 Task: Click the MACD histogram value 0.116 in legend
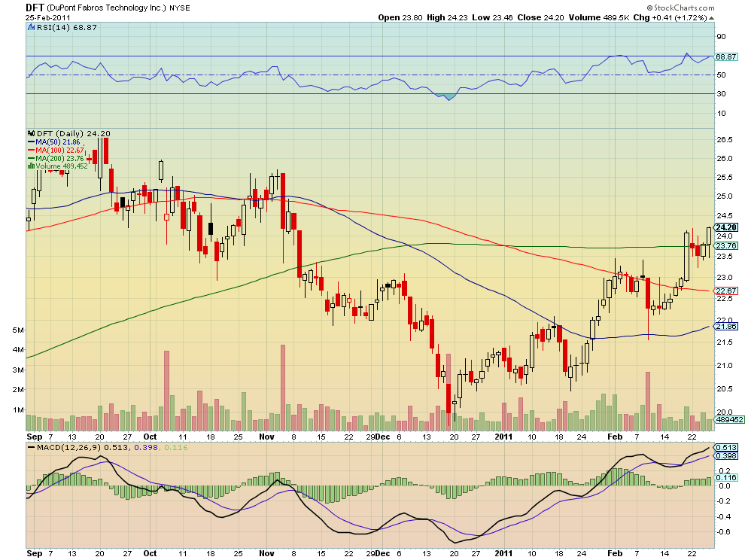tap(176, 447)
